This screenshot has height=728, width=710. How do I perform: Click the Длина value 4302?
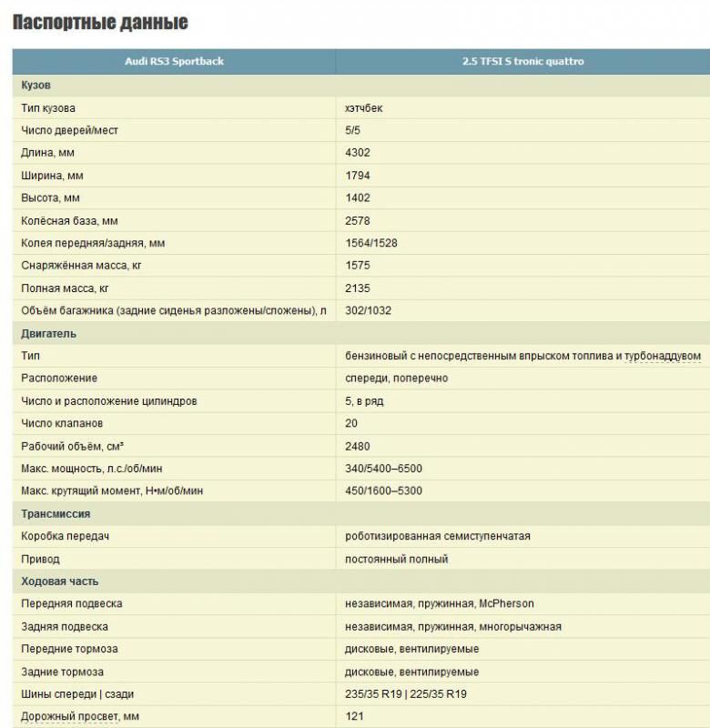pos(358,153)
